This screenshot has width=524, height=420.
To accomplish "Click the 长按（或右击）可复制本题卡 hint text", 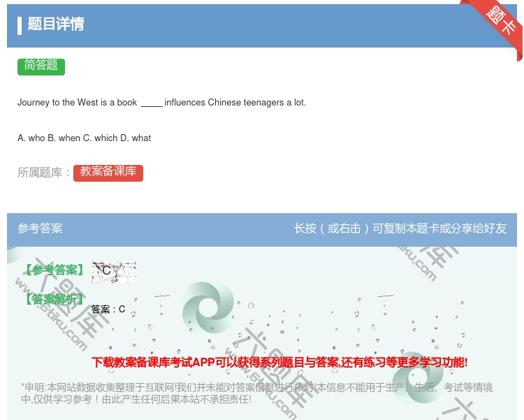I will click(x=400, y=229).
